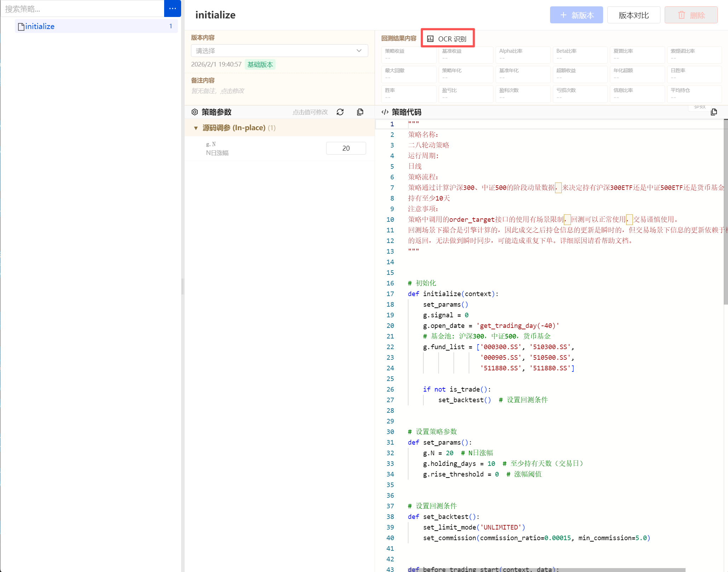
Task: Click the three-dots menu beside search box
Action: pyautogui.click(x=172, y=8)
